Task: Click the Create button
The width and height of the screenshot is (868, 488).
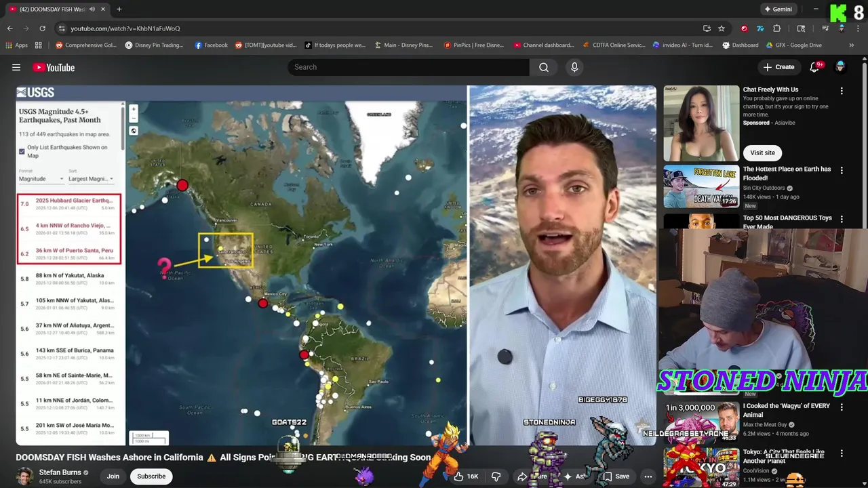Action: click(778, 67)
